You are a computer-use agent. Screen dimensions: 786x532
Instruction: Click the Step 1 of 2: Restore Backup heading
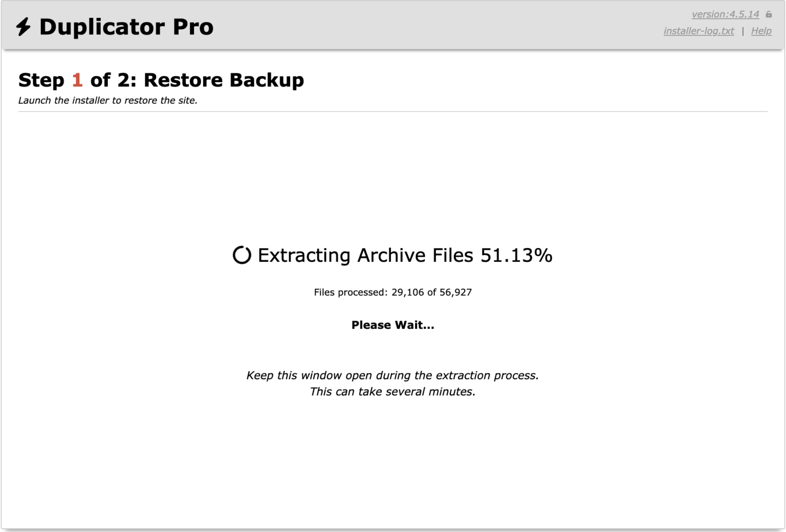click(161, 80)
